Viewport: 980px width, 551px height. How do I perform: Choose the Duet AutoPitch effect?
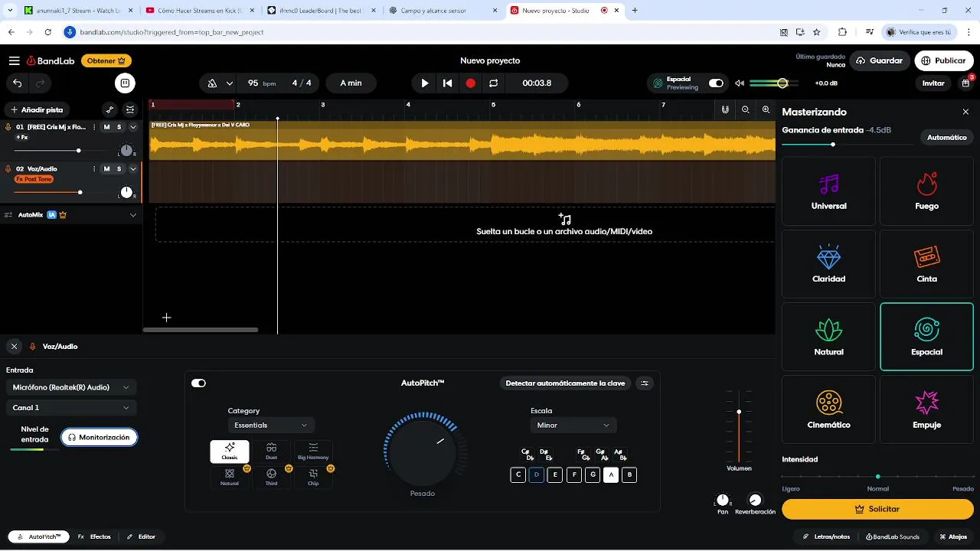[x=271, y=452]
